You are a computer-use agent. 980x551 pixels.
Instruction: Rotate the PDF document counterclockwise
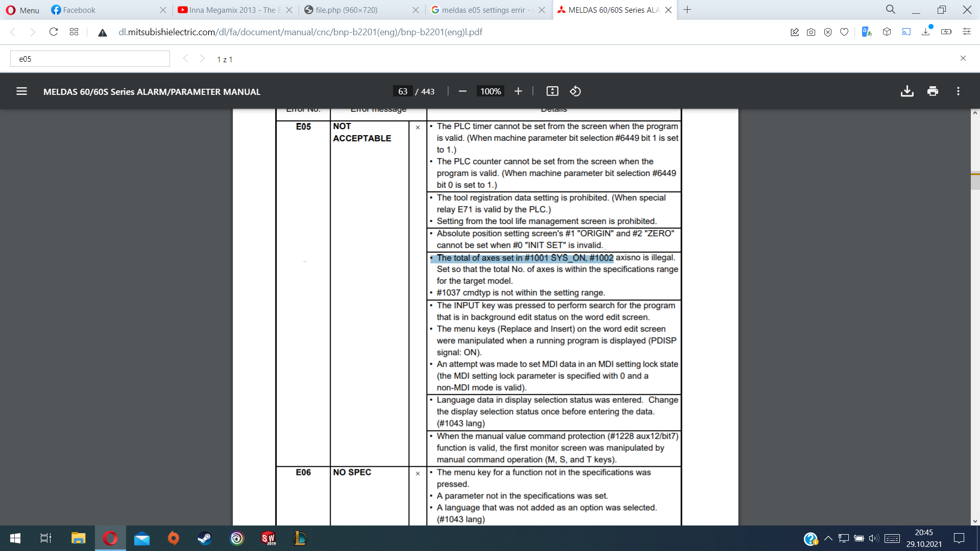tap(575, 91)
